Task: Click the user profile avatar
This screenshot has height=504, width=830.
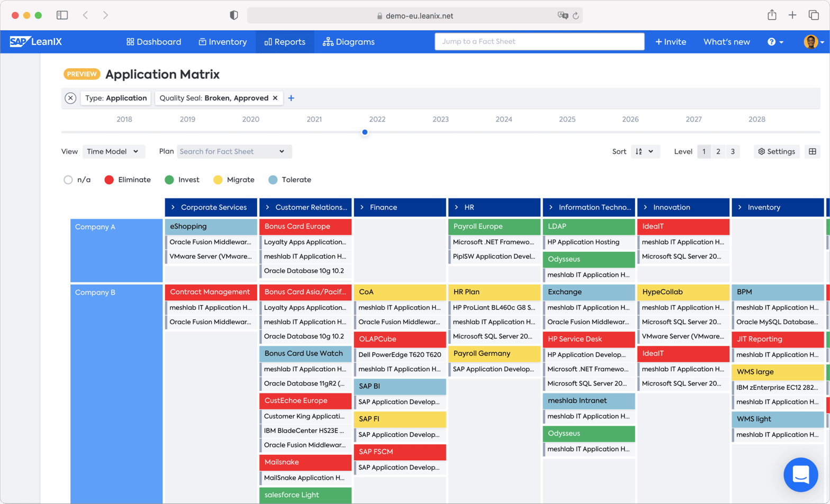Action: [810, 42]
